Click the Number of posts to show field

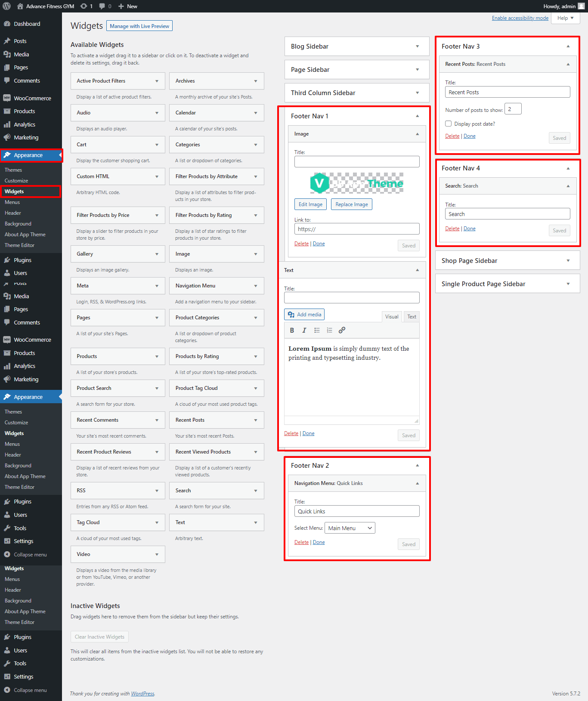click(513, 109)
